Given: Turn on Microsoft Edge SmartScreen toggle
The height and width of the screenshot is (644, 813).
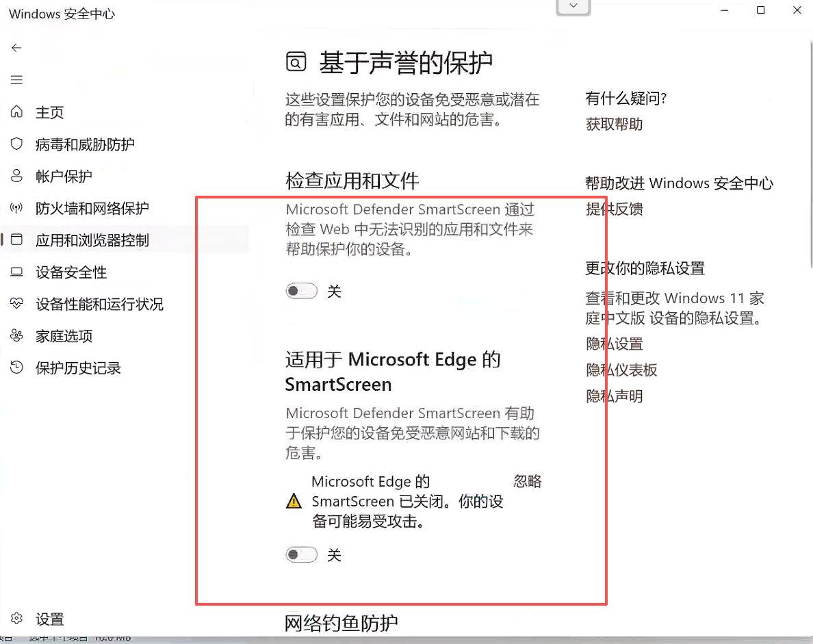Looking at the screenshot, I should 302,555.
